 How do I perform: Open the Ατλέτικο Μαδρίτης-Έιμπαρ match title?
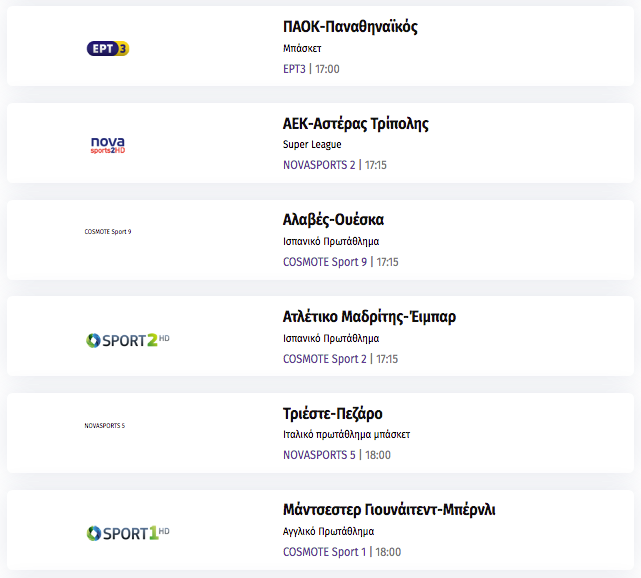(x=370, y=317)
